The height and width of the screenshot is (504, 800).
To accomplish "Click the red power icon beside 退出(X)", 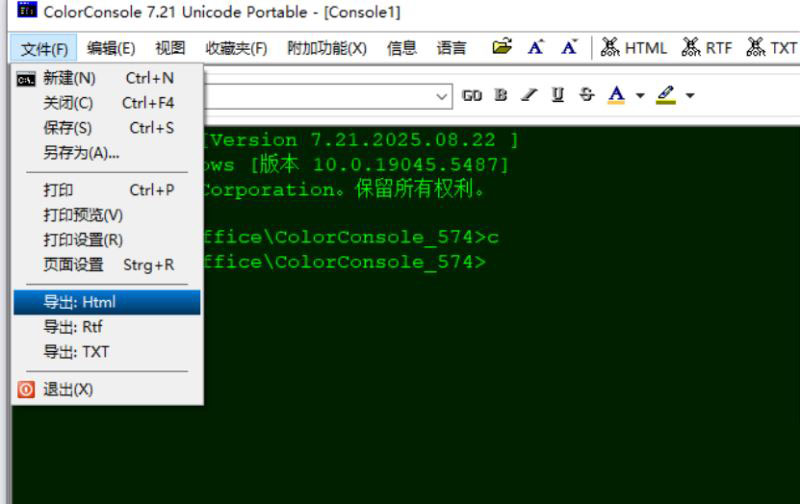I will [26, 390].
